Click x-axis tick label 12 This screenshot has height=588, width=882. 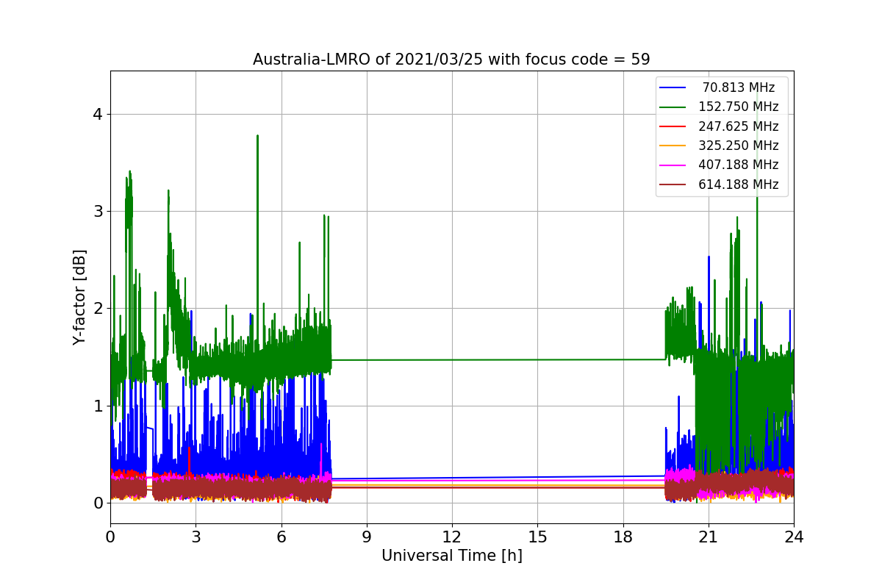coord(452,537)
